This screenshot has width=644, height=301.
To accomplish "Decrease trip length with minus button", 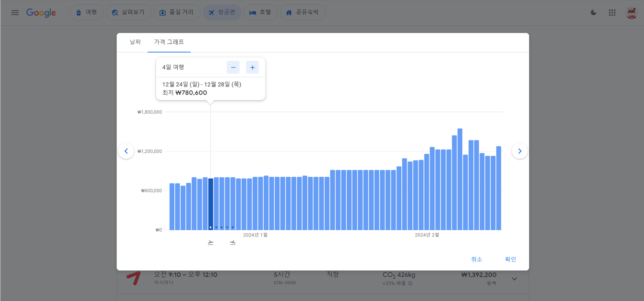I will [233, 67].
